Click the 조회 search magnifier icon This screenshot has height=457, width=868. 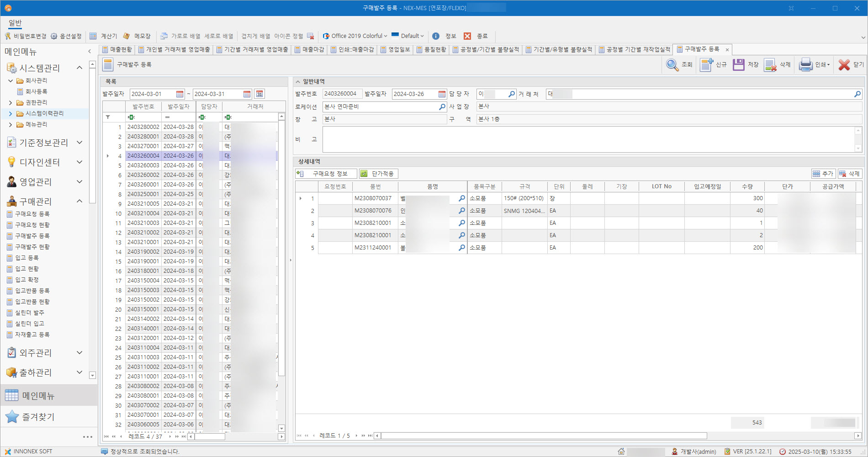(x=672, y=65)
